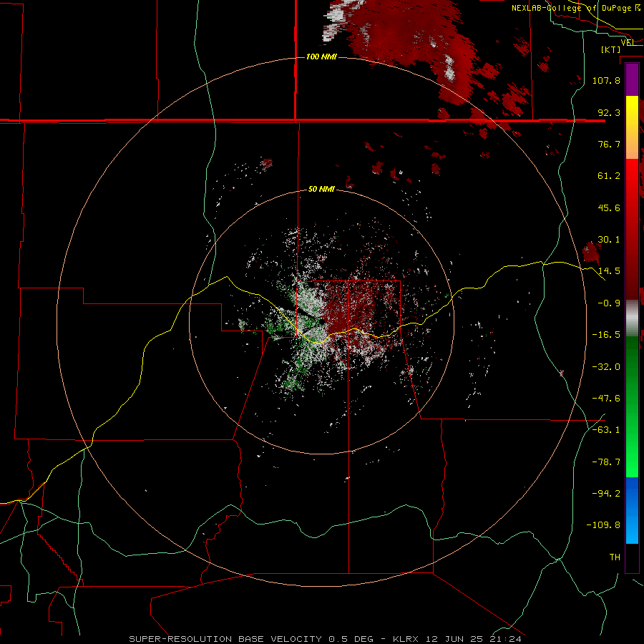The image size is (644, 644).
Task: Click the 30.1 velocity scale value
Action: coord(609,240)
